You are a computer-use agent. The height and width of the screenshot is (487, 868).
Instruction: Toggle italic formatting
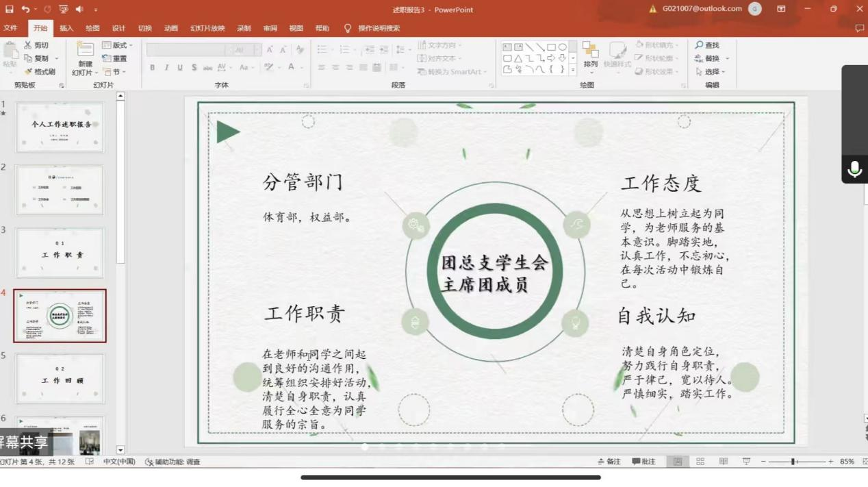coord(166,67)
